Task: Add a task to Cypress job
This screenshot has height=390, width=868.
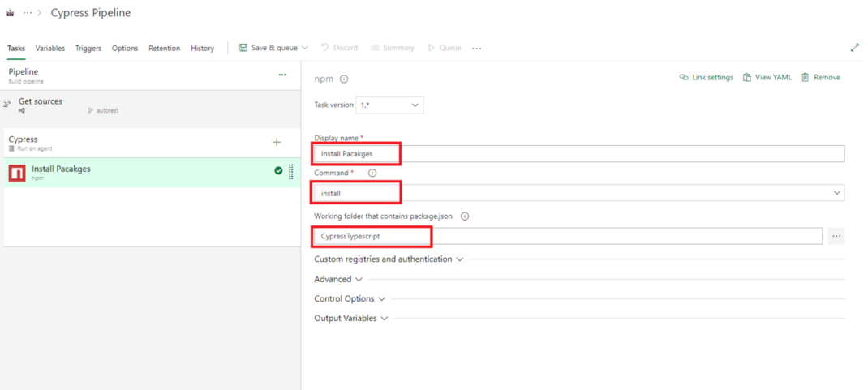Action: click(277, 142)
